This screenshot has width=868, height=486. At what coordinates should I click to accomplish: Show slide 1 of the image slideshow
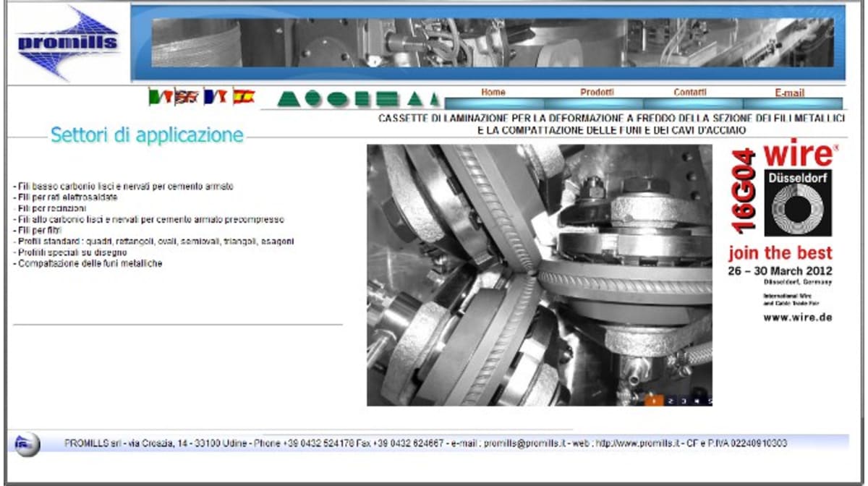[x=654, y=400]
